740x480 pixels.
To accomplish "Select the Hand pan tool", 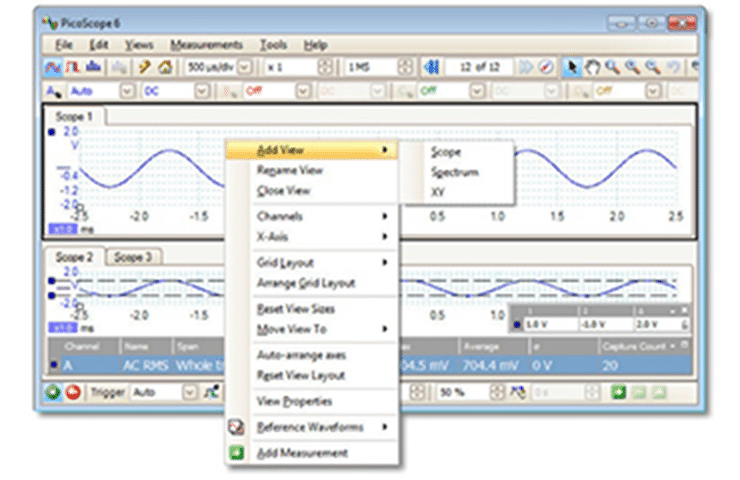I will pyautogui.click(x=592, y=67).
